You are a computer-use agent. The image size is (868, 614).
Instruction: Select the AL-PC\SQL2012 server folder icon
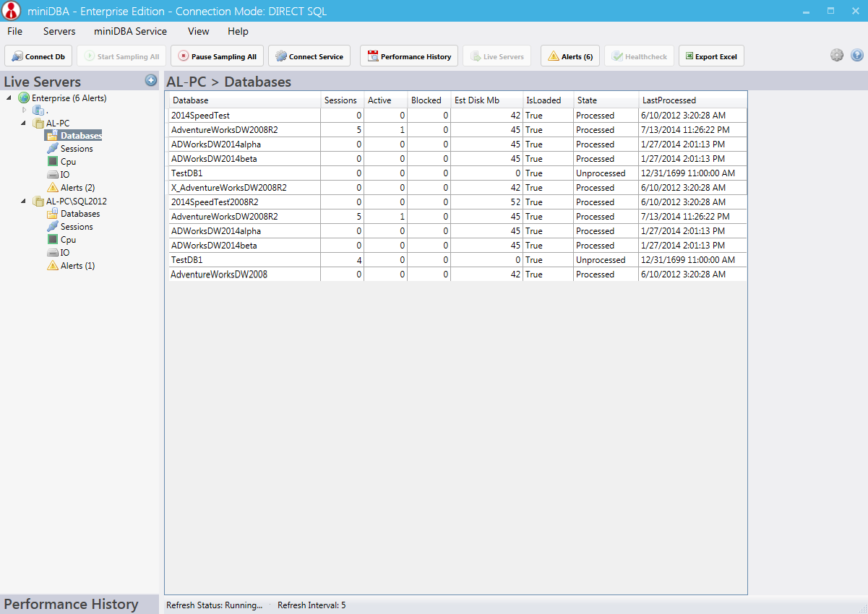click(x=38, y=202)
